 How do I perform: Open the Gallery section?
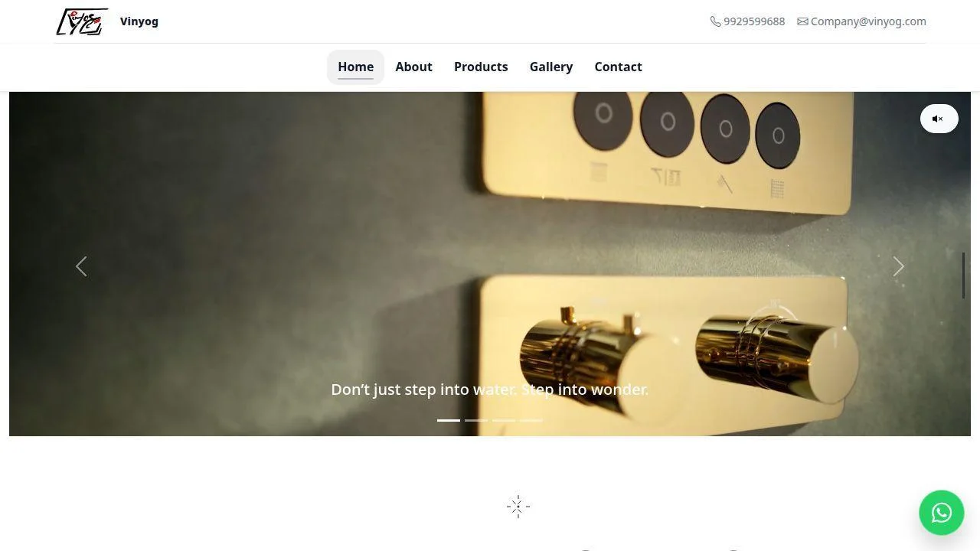coord(551,67)
